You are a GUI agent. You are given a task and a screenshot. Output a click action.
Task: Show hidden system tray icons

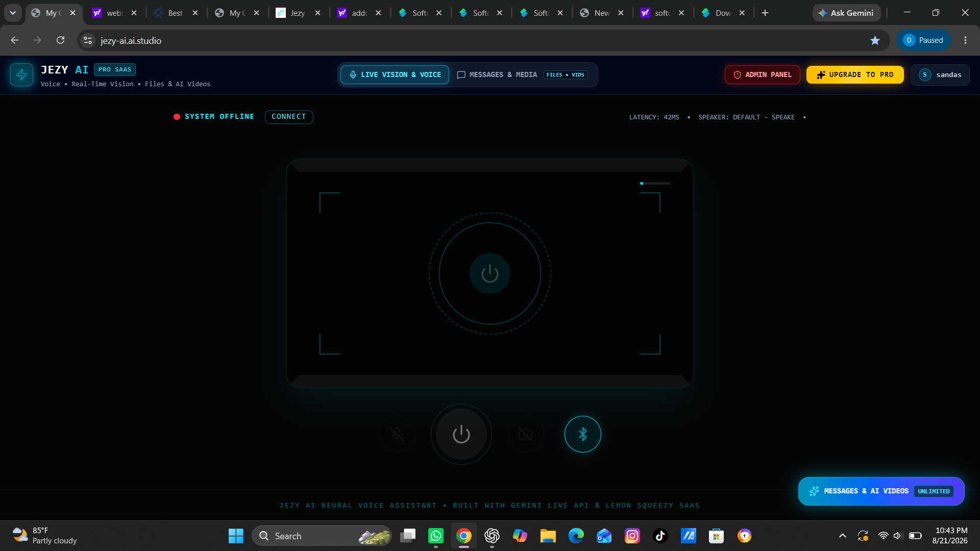click(843, 536)
